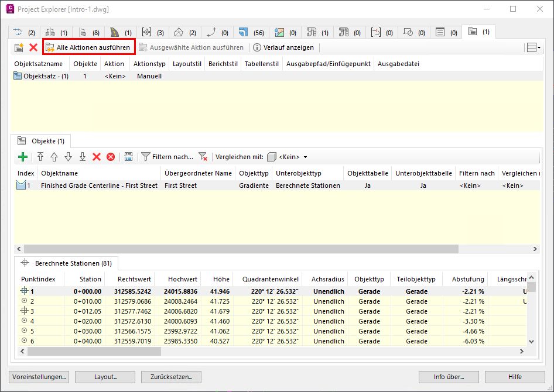Image resolution: width=554 pixels, height=392 pixels.
Task: Open the panel layout dropdown at top right
Action: coord(534,47)
